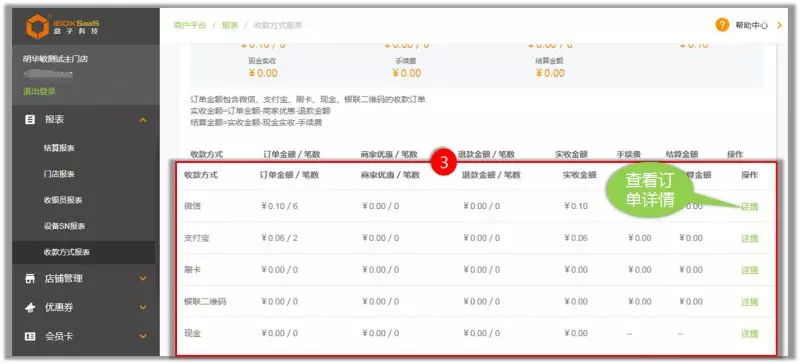Click the 优惠券 sidebar heading
This screenshot has height=364, width=800.
click(x=59, y=307)
